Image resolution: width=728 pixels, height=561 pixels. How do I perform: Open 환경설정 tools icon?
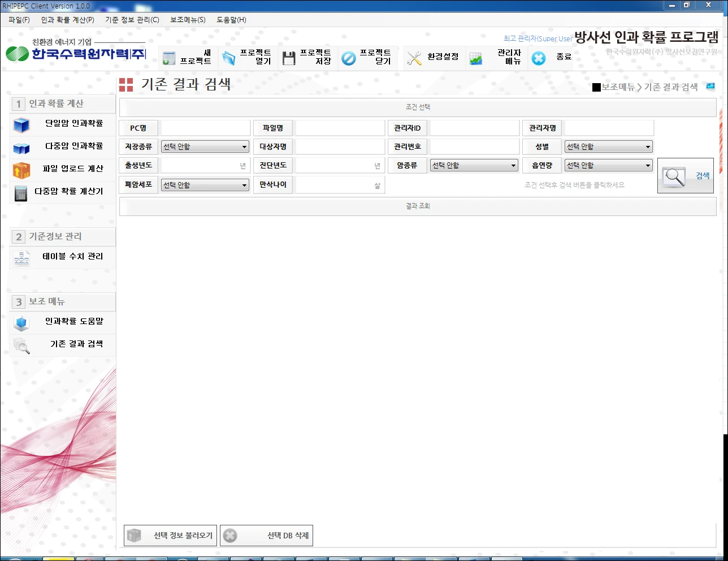tap(414, 58)
